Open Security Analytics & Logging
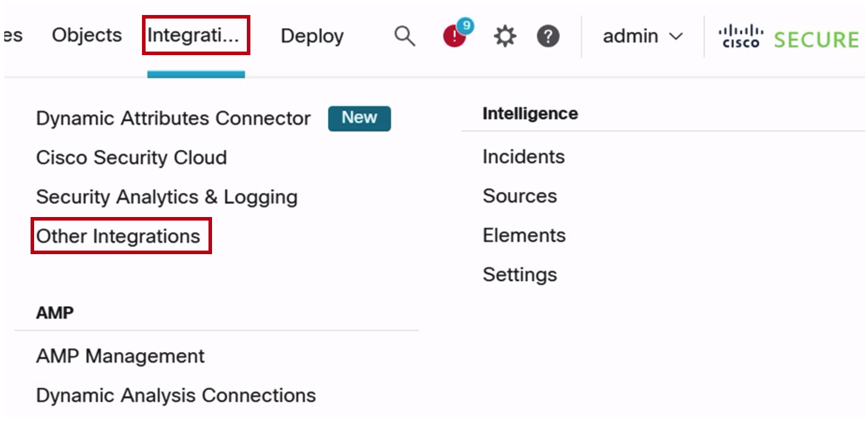 [167, 197]
